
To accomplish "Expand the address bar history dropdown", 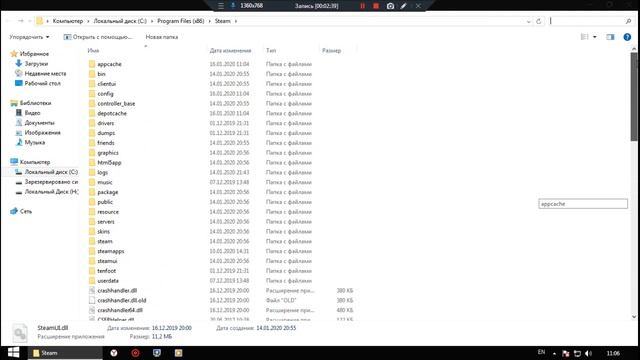I will pyautogui.click(x=529, y=21).
